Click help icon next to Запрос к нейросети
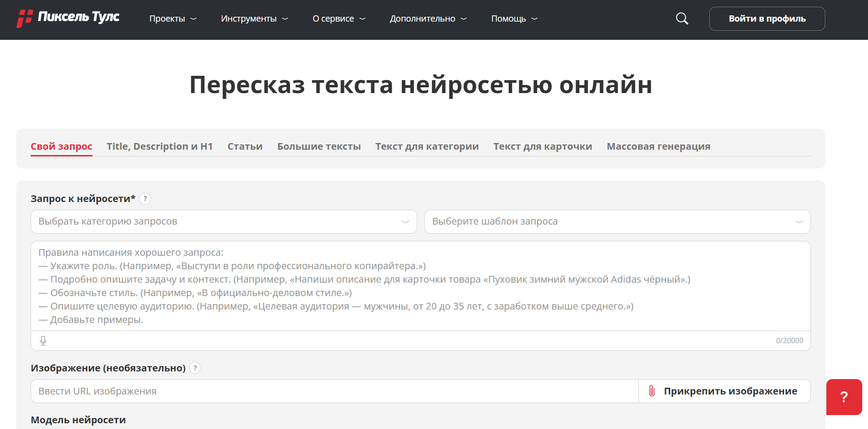 (145, 199)
